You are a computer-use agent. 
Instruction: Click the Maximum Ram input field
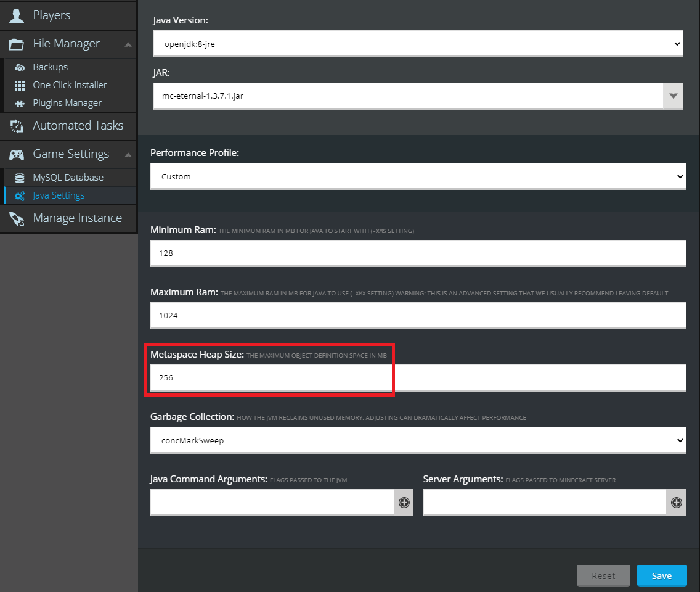(x=418, y=315)
